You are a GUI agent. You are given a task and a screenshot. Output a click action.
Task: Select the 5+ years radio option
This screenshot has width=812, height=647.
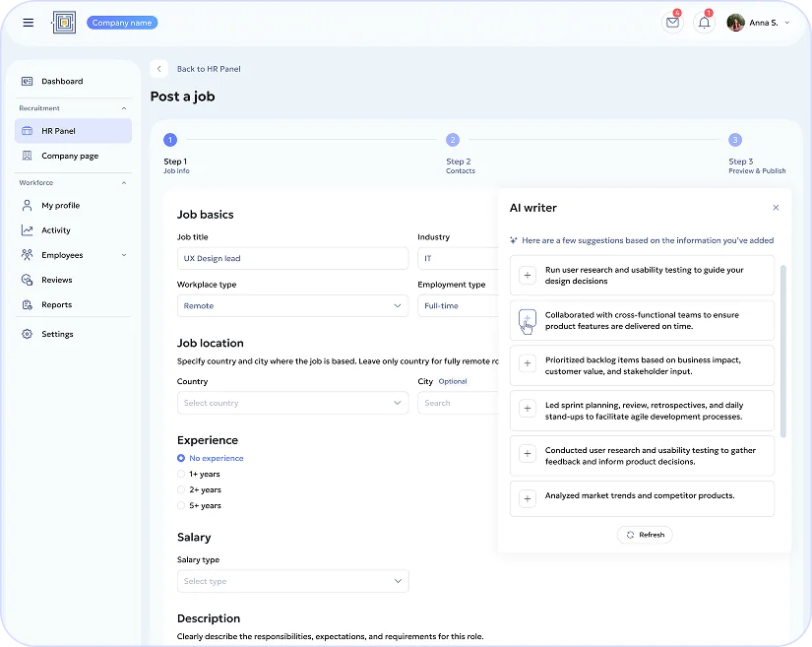click(181, 505)
